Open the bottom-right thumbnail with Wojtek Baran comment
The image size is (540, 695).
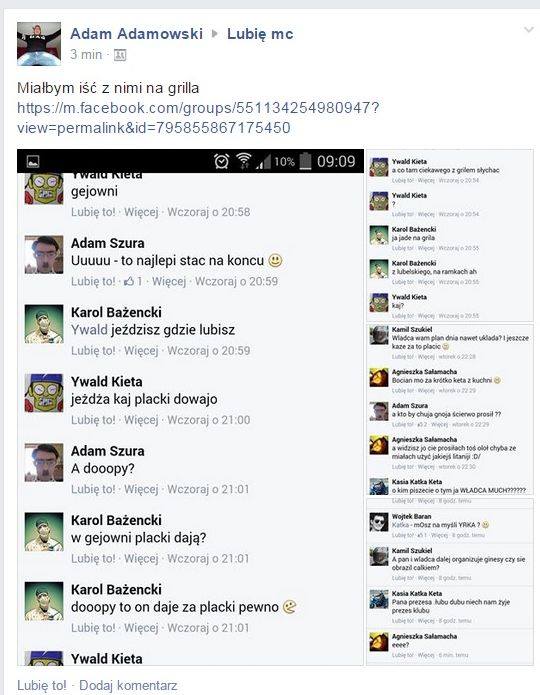tap(450, 582)
